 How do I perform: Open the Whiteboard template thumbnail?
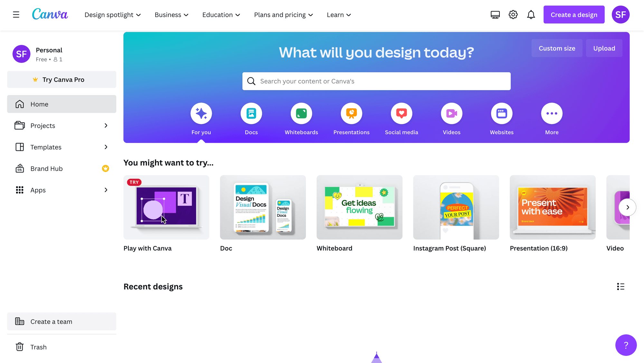(x=359, y=207)
